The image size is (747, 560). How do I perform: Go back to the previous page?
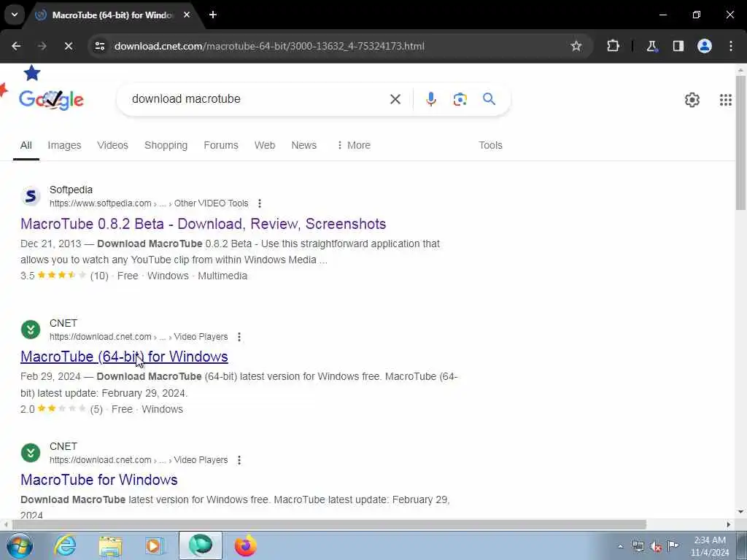16,46
